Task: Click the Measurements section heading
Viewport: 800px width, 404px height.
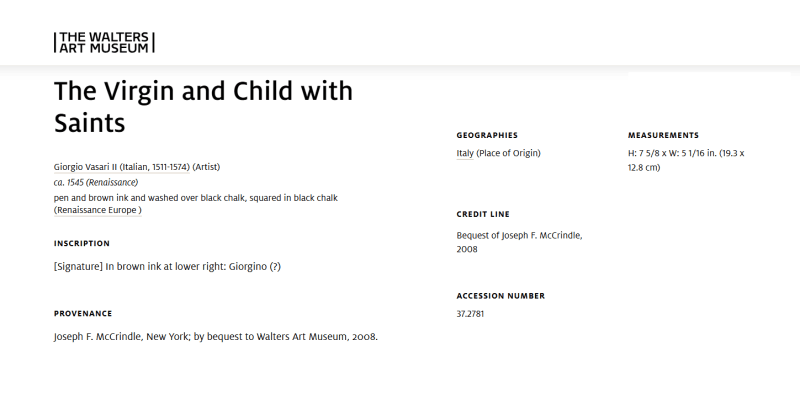Action: pyautogui.click(x=663, y=135)
